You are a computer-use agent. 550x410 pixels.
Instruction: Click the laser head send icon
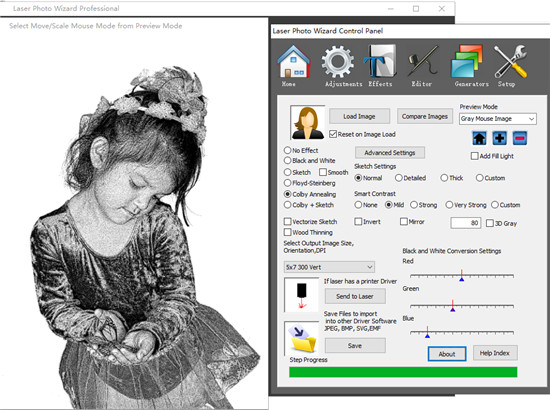(302, 295)
